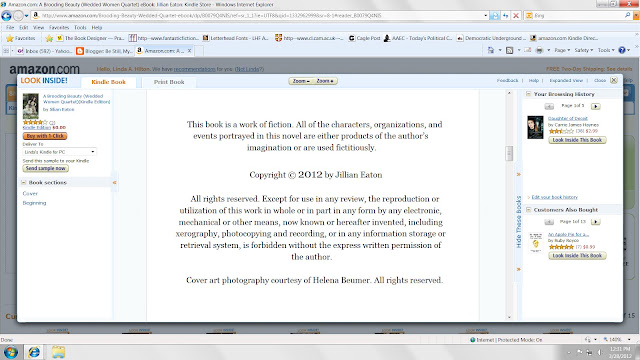Open the View menu

[x=38, y=27]
